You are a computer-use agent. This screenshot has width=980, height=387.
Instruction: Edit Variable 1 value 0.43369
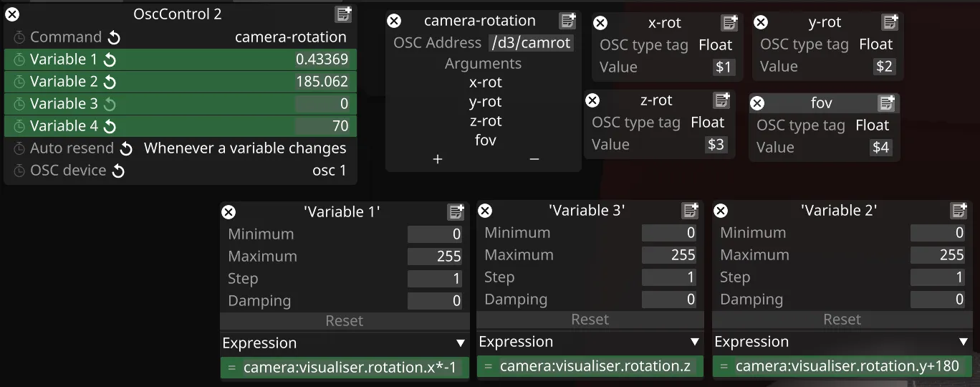322,59
